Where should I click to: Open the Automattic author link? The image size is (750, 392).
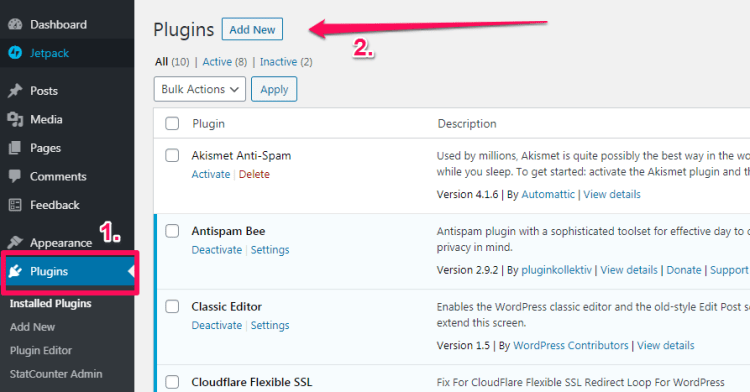[548, 194]
